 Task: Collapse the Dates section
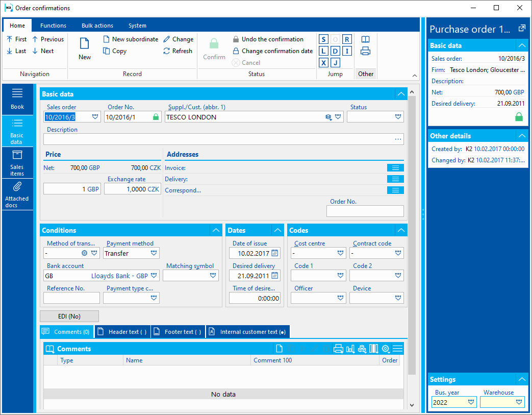point(277,230)
